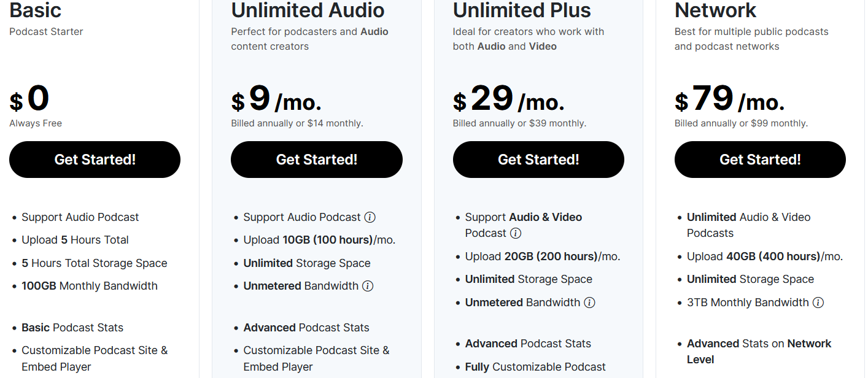The image size is (868, 378).
Task: Select the Unlimited Audio plan title
Action: point(308,10)
